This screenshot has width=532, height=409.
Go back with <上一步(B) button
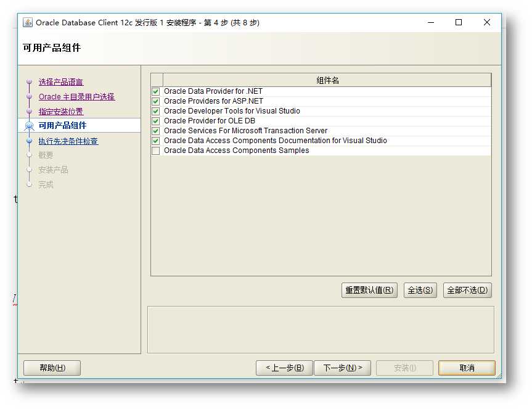tap(284, 368)
